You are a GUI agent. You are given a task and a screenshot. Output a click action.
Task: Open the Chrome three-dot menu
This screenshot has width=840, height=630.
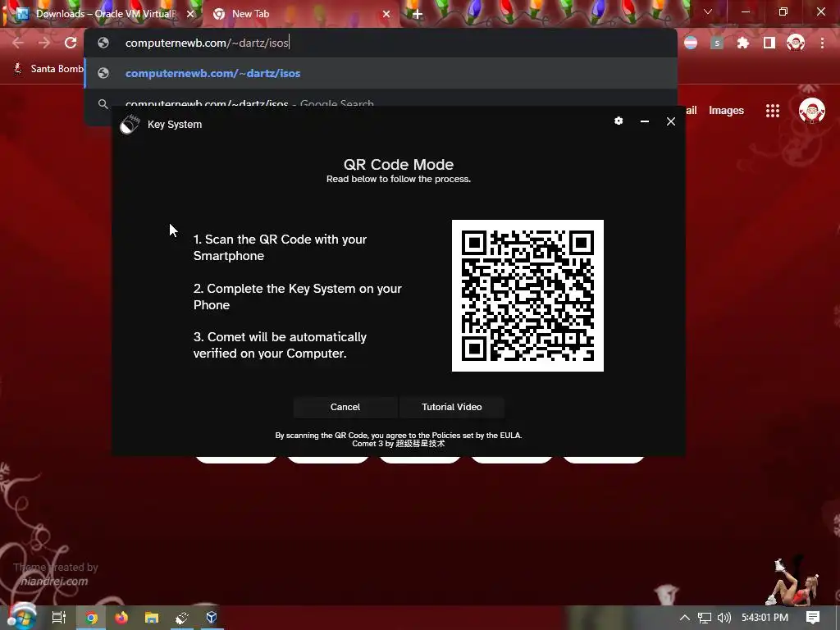pyautogui.click(x=822, y=43)
